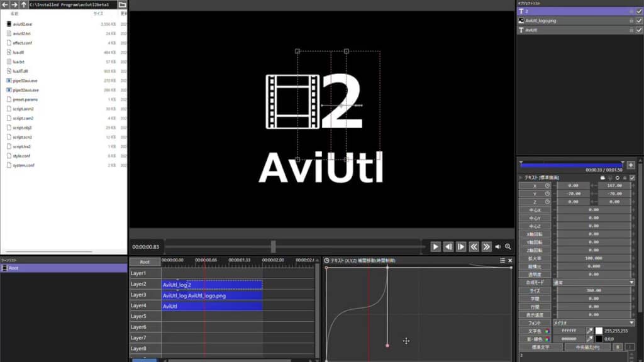Click the clock icon on the Y row
The width and height of the screenshot is (644, 362).
pyautogui.click(x=547, y=194)
